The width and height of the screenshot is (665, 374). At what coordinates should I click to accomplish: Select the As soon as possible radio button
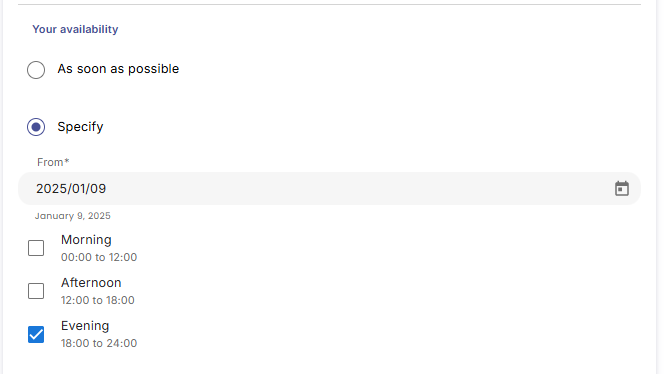click(36, 70)
